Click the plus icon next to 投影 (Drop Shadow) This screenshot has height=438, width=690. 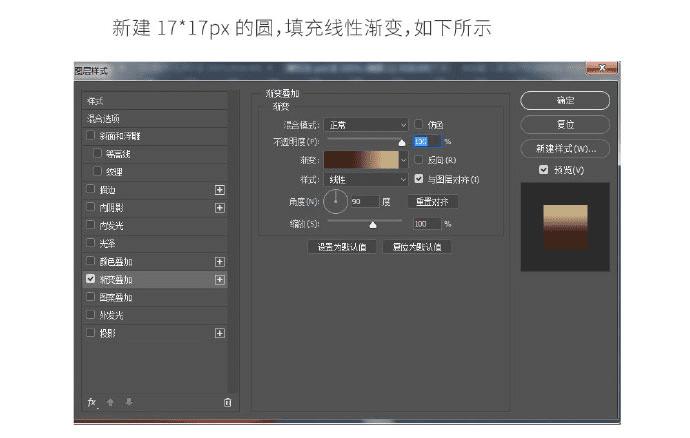click(220, 333)
